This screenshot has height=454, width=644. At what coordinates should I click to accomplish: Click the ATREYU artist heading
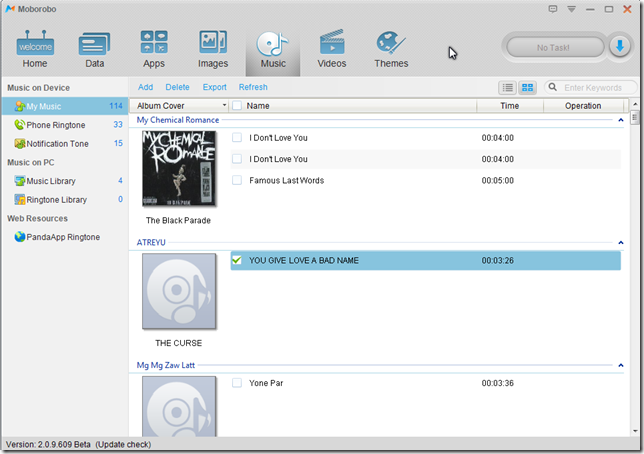(x=151, y=242)
